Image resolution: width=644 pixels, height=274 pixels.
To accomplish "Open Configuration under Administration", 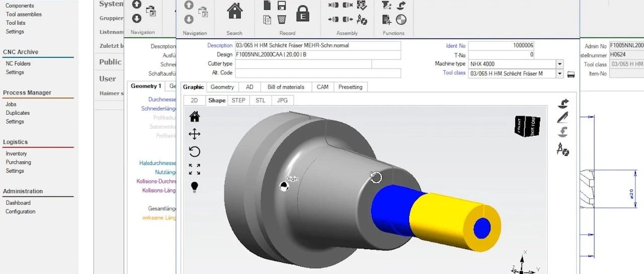I will pos(20,212).
